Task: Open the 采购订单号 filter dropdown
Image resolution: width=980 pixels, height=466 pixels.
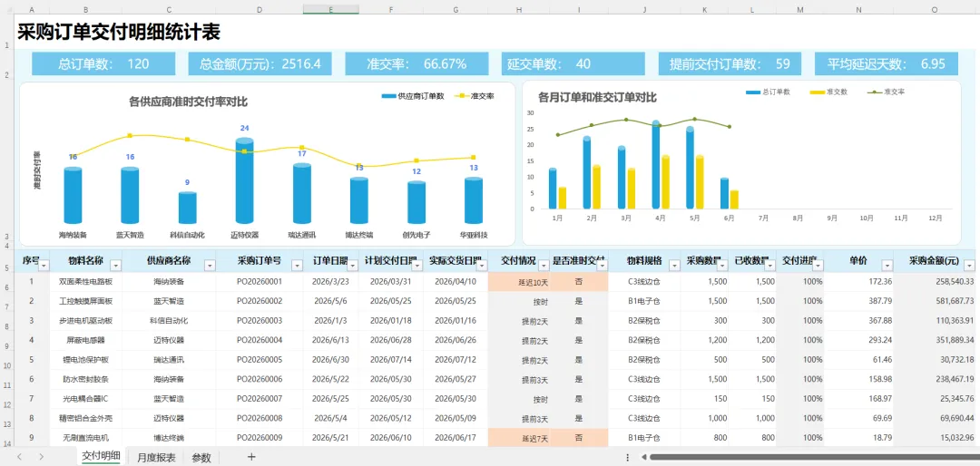Action: [x=296, y=266]
